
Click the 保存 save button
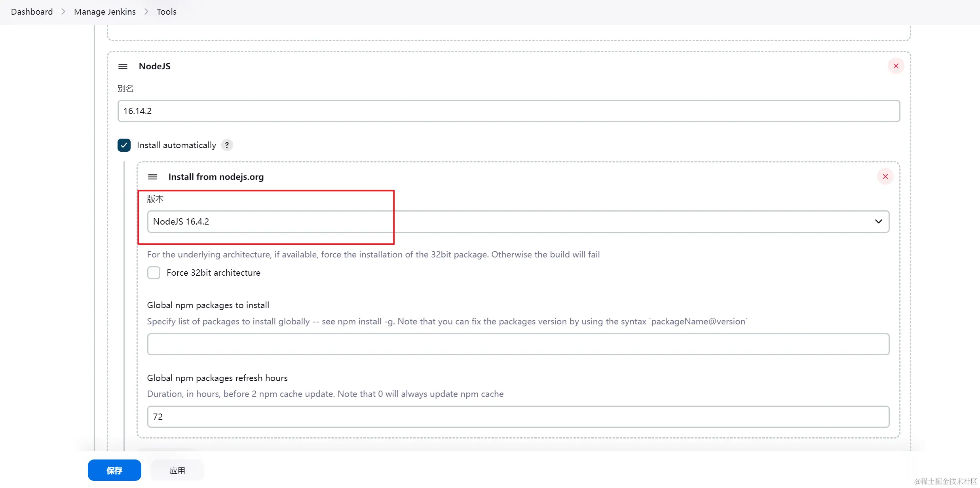pos(114,470)
